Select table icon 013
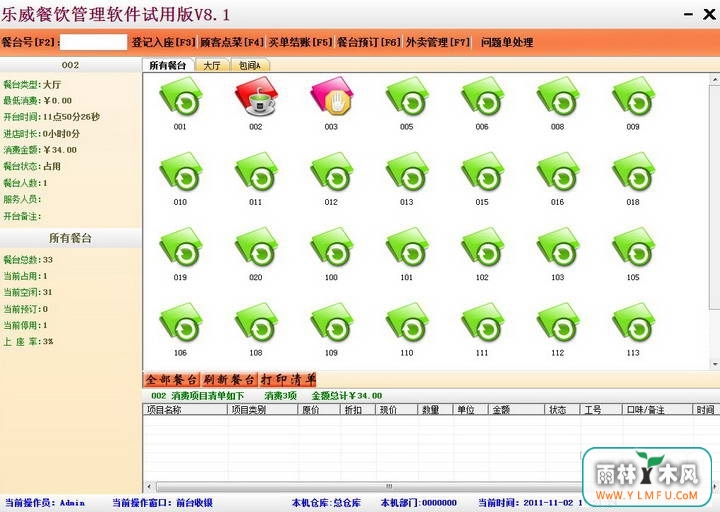This screenshot has width=720, height=512. click(407, 172)
